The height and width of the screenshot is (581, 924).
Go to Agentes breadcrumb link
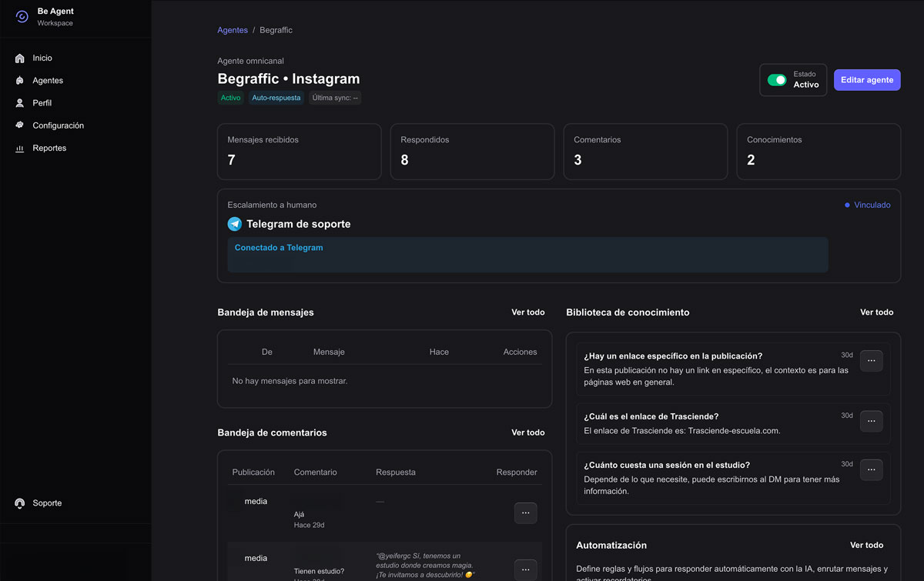click(x=233, y=30)
